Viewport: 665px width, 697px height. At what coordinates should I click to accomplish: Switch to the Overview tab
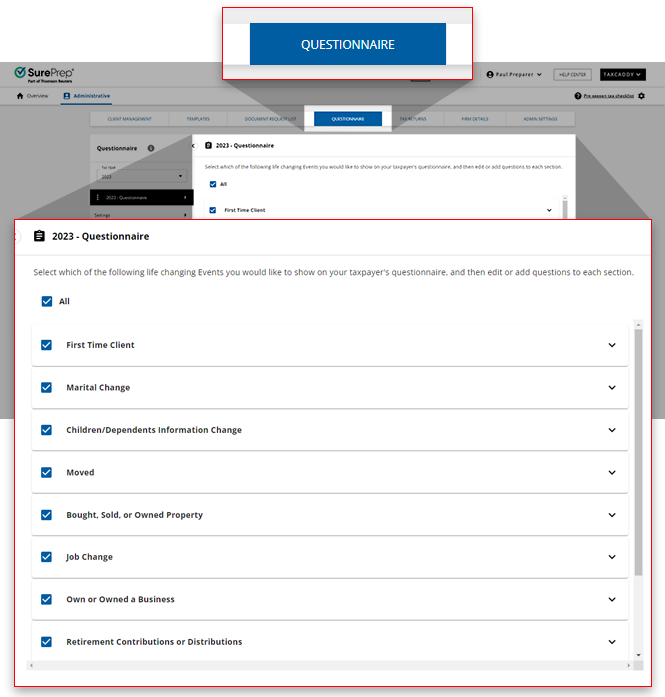(32, 96)
